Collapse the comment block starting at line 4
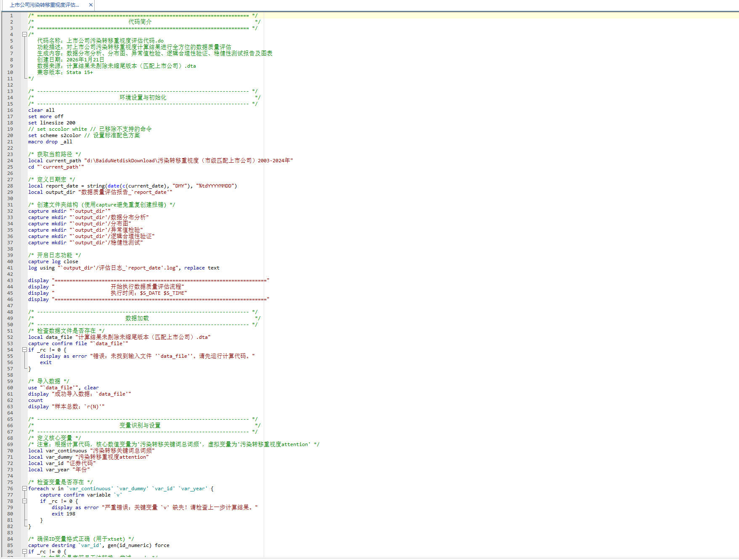The image size is (739, 560). coord(24,34)
